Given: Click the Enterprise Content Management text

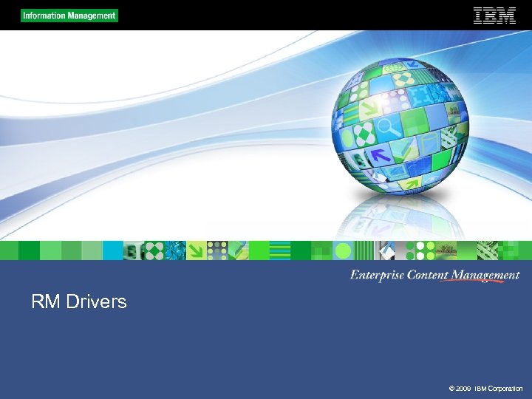Looking at the screenshot, I should 434,275.
